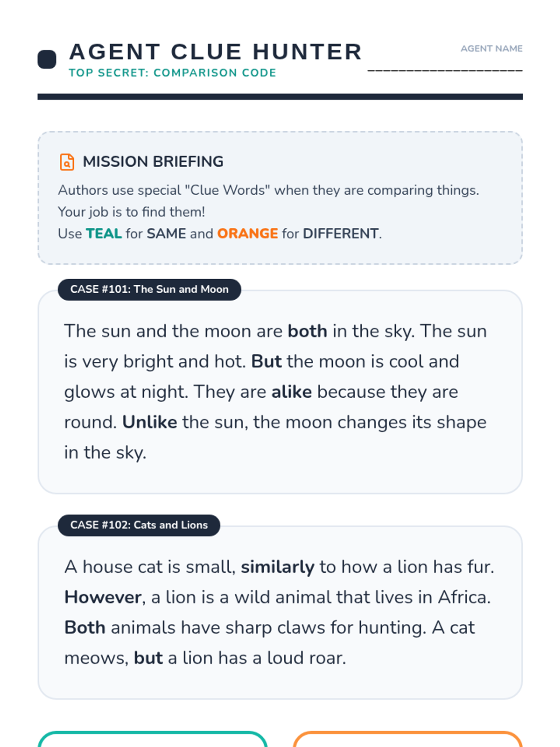
Task: Click the bold clue word "Unlike"
Action: click(150, 422)
